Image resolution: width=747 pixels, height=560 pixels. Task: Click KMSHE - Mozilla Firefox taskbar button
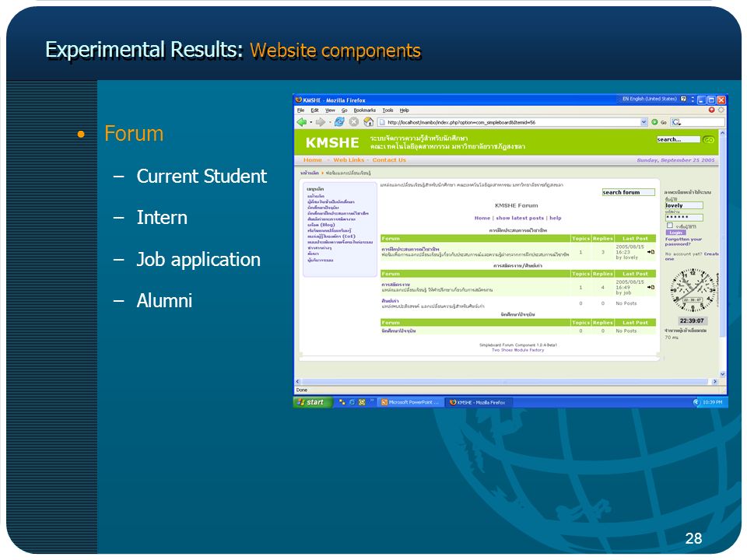tap(480, 402)
